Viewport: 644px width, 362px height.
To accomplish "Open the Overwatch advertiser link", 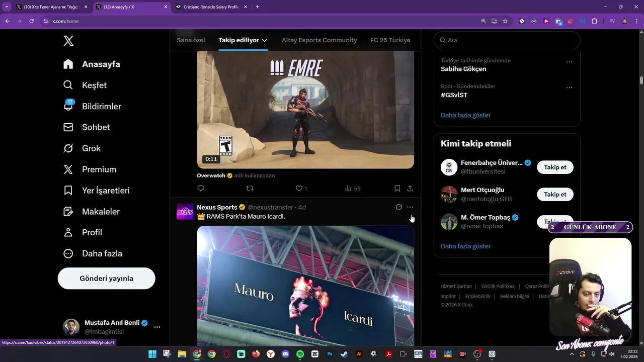I will (211, 175).
